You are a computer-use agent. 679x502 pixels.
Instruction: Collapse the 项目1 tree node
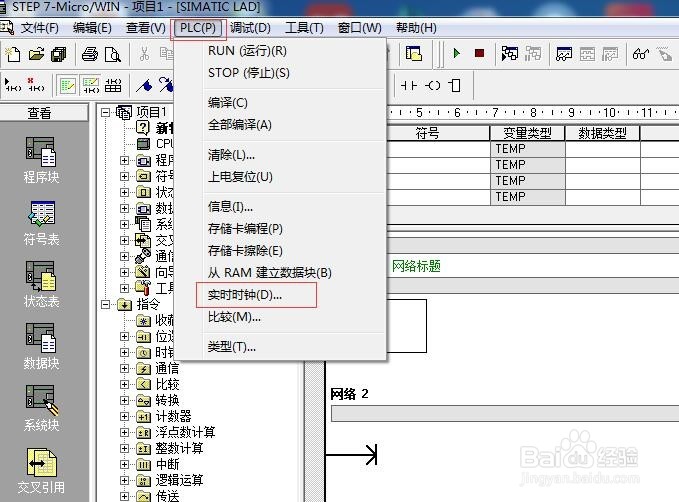click(105, 113)
